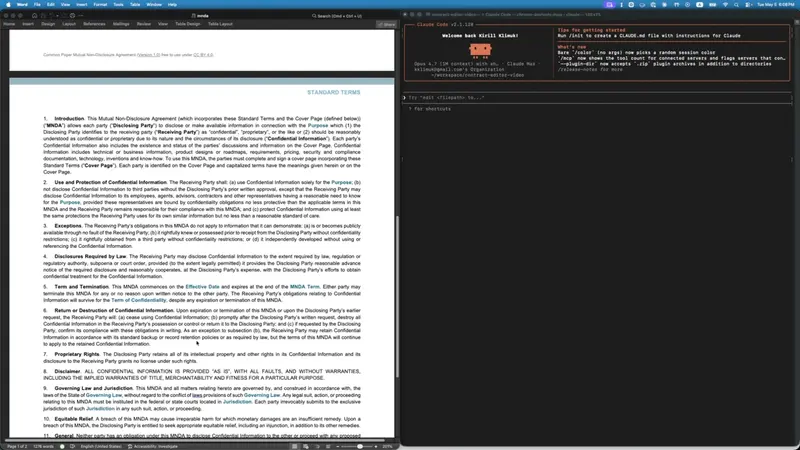Select Web Layout view icon
This screenshot has height=450, width=800.
pyautogui.click(x=306, y=446)
